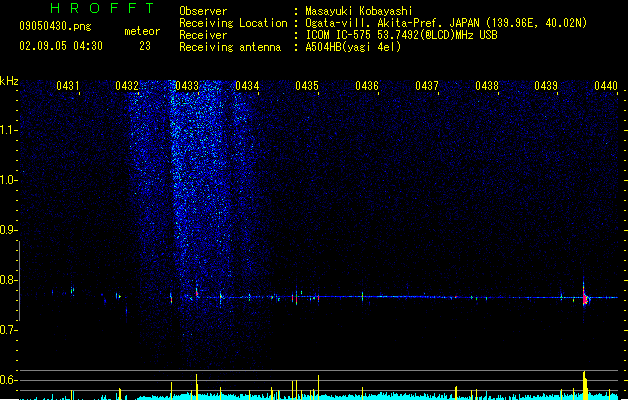Click observer name Masayuki Kobayashi
Viewport: 629px width, 400px height.
tap(359, 11)
